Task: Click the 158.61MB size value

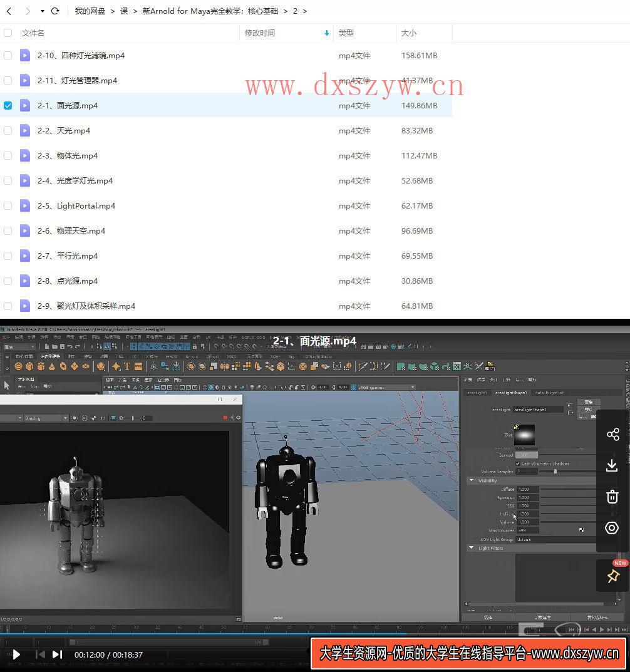Action: (x=419, y=55)
